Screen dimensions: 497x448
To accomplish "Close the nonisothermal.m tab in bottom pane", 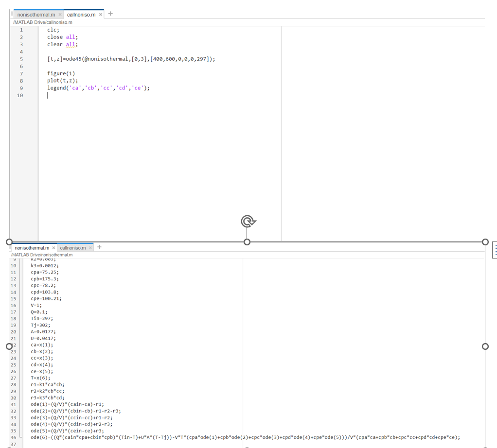I will (x=53, y=248).
